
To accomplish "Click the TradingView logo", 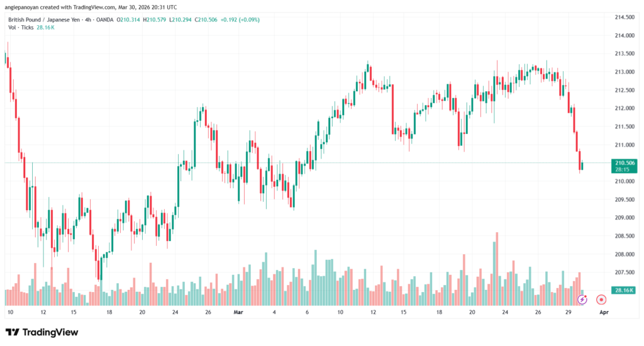I will tap(42, 332).
